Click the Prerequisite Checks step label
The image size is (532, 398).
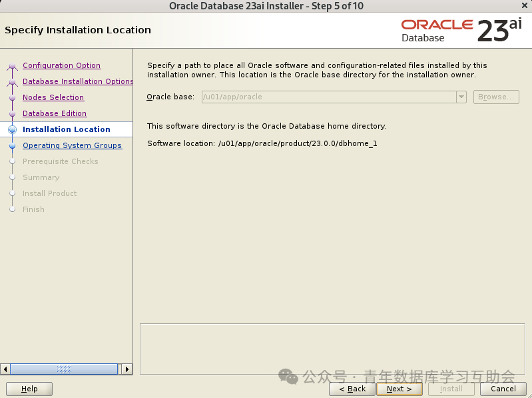pyautogui.click(x=61, y=161)
